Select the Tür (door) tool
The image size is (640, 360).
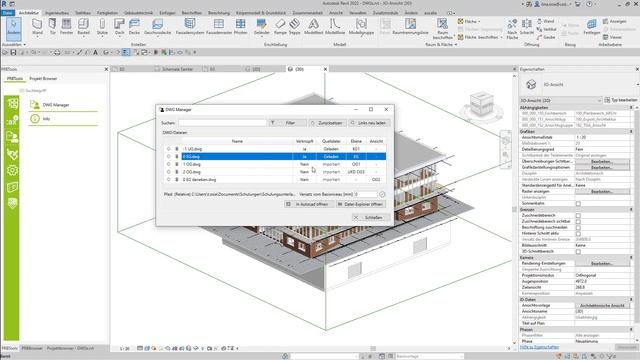[53, 27]
